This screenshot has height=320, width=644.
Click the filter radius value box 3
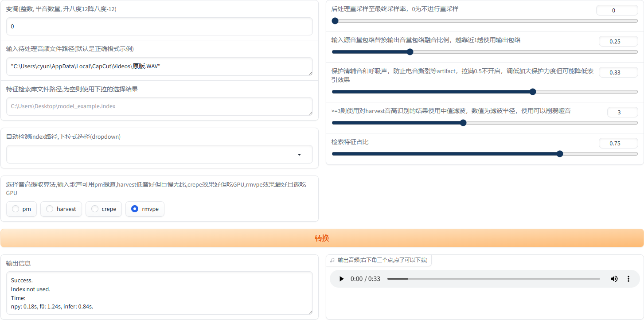[622, 112]
